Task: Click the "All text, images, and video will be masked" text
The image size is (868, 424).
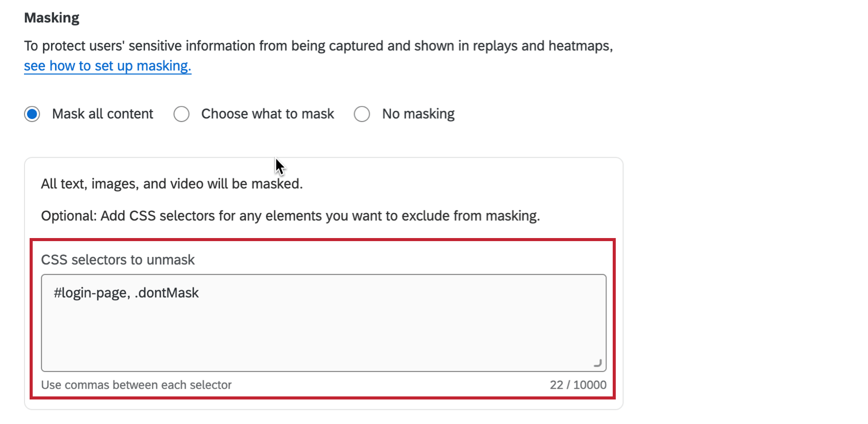Action: 172,183
